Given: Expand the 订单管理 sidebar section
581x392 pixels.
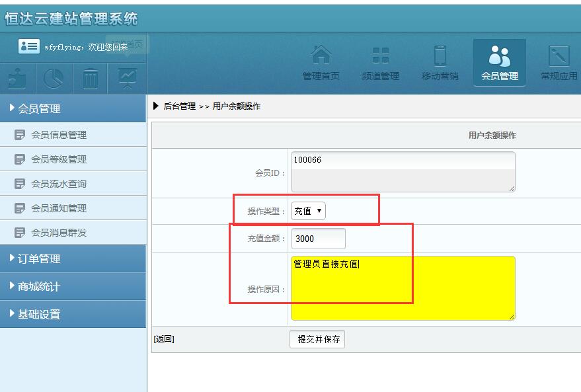Looking at the screenshot, I should 73,258.
